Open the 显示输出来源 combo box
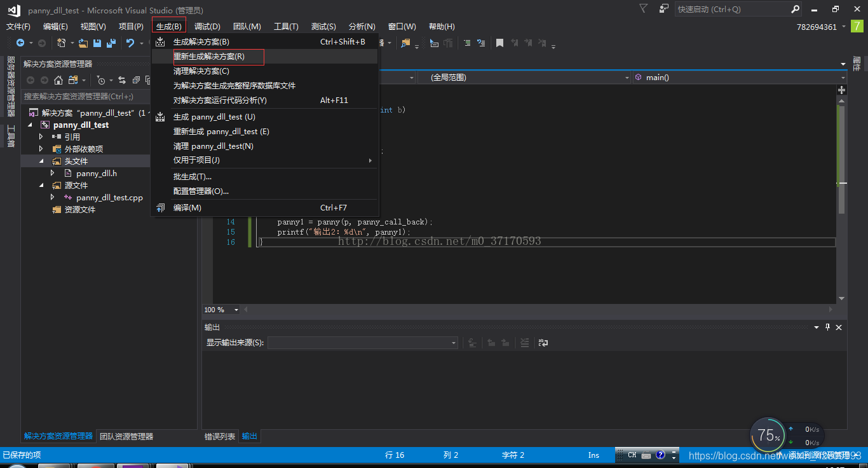The width and height of the screenshot is (868, 468). (363, 343)
